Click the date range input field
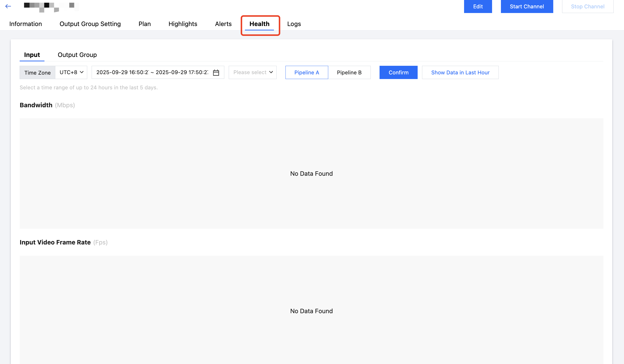This screenshot has width=624, height=364. coord(152,72)
